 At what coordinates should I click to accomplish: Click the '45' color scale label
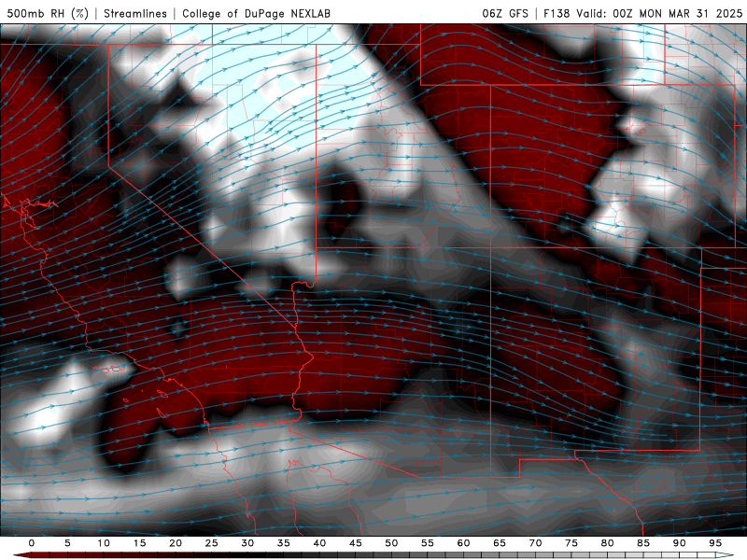click(356, 543)
